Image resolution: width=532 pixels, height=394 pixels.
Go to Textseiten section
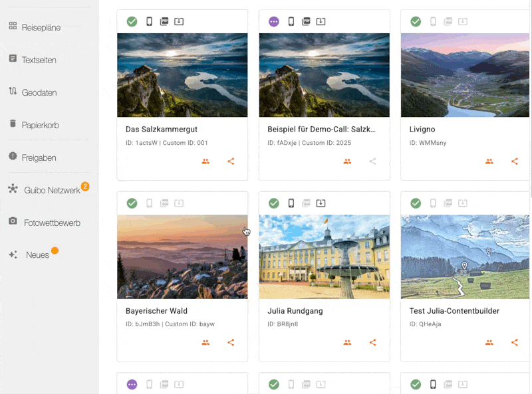point(39,60)
